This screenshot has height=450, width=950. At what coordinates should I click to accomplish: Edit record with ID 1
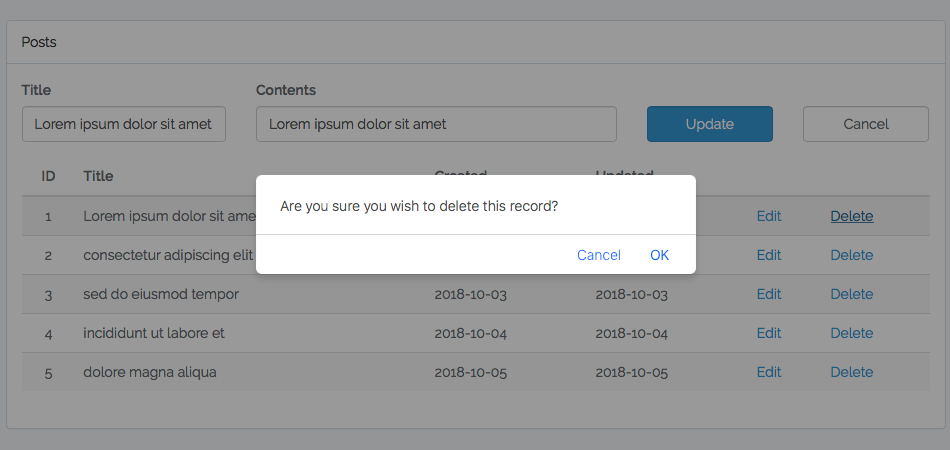(x=769, y=216)
